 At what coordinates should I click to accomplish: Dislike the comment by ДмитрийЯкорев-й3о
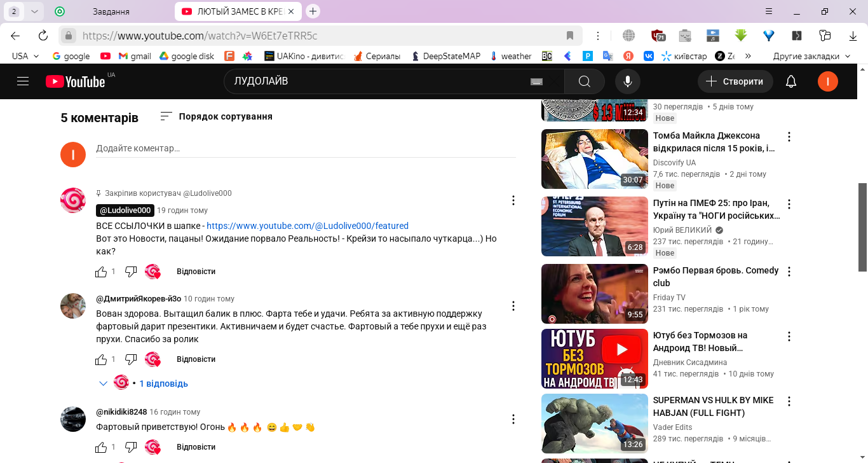131,359
